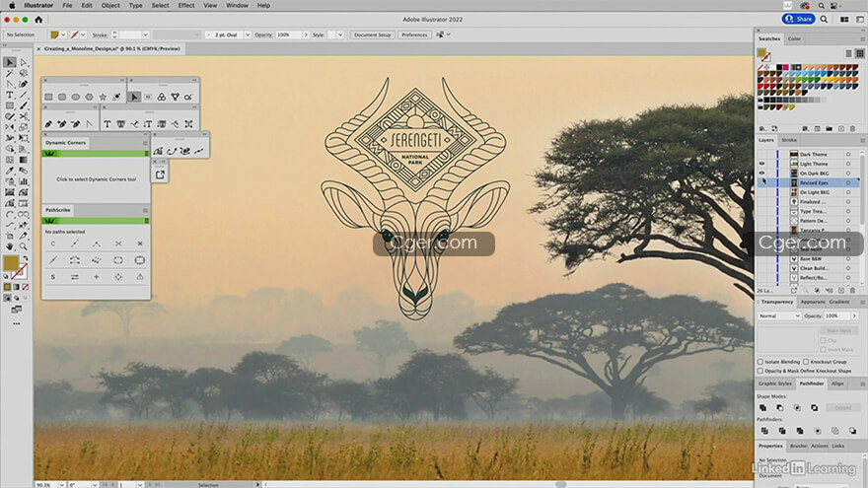The width and height of the screenshot is (868, 488).
Task: Expand control bar opacity arrow
Action: [x=306, y=35]
